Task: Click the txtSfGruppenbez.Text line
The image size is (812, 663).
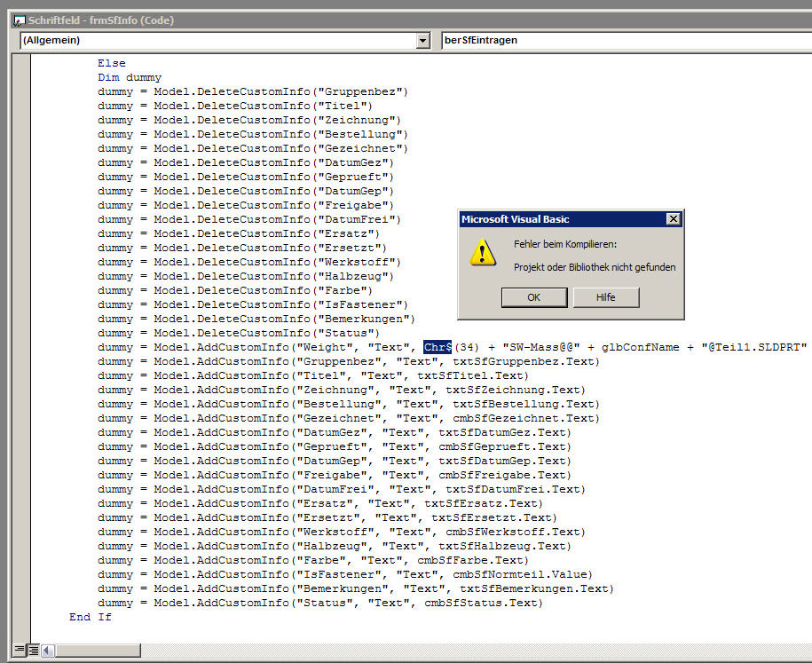Action: point(349,361)
